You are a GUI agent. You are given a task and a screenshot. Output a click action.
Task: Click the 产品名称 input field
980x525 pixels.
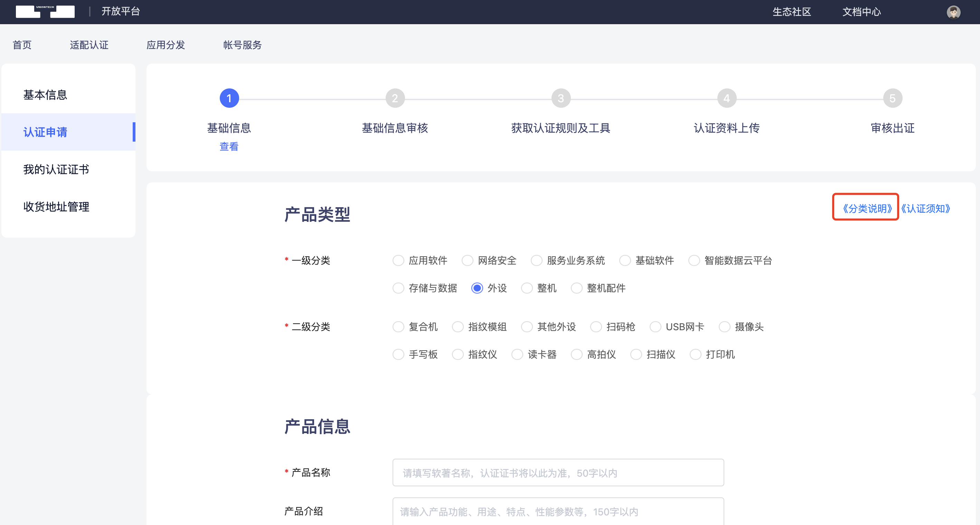pyautogui.click(x=558, y=472)
